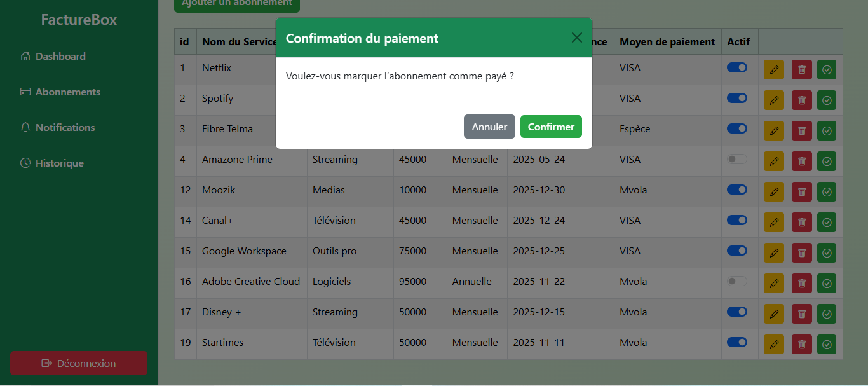
Task: Mark Fibre Telma as paid
Action: click(x=827, y=131)
